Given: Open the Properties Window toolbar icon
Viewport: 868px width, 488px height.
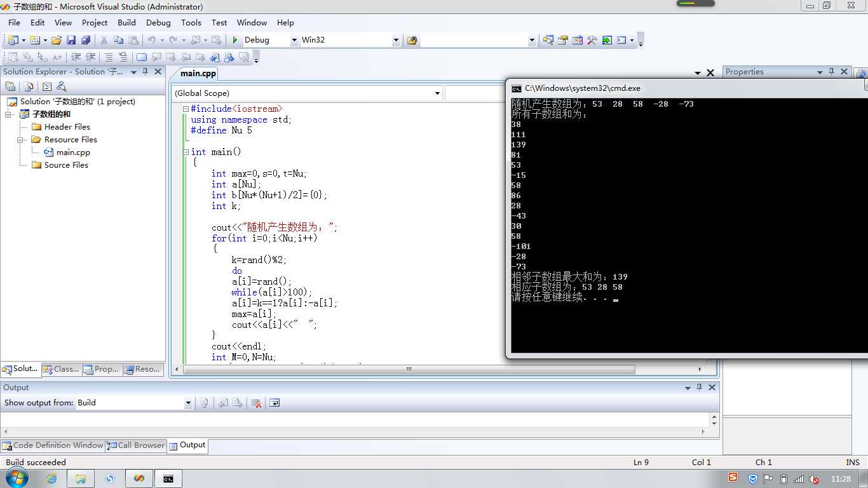Looking at the screenshot, I should 563,40.
